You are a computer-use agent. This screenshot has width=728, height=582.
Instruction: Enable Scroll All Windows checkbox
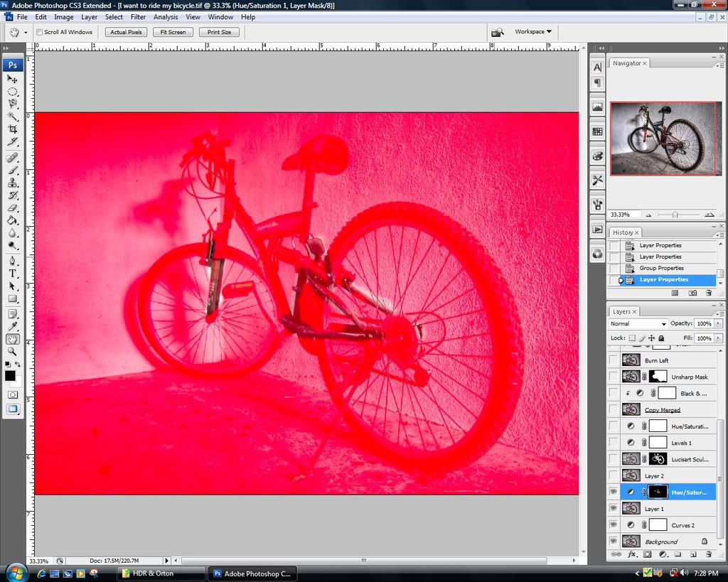40,32
